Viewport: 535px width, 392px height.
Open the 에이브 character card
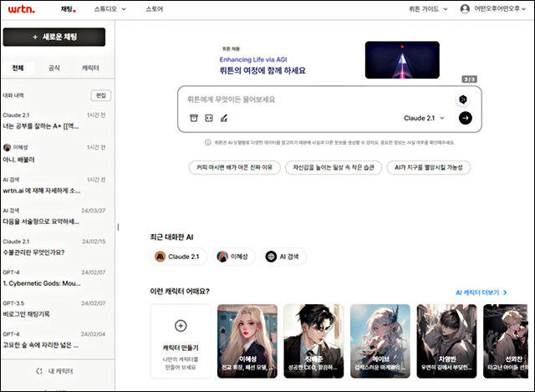(380, 341)
